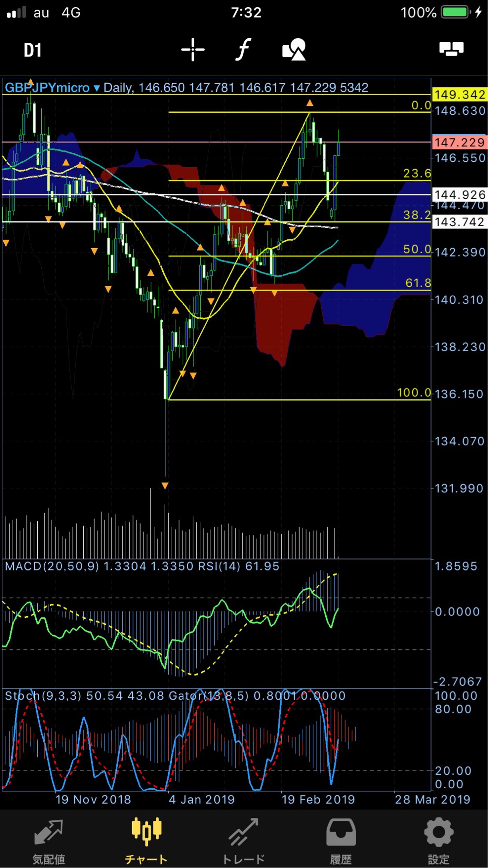Switch to the 気配値 quotes tab

pos(48,842)
